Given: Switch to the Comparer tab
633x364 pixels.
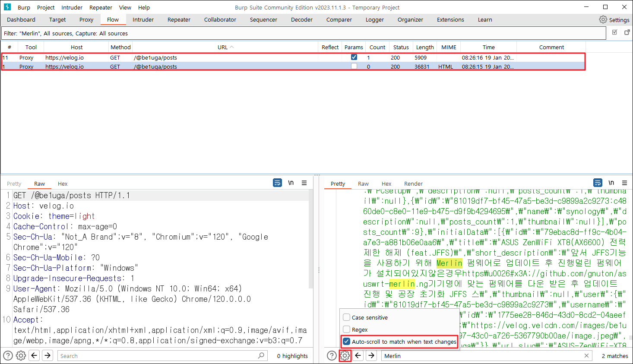Looking at the screenshot, I should (339, 19).
